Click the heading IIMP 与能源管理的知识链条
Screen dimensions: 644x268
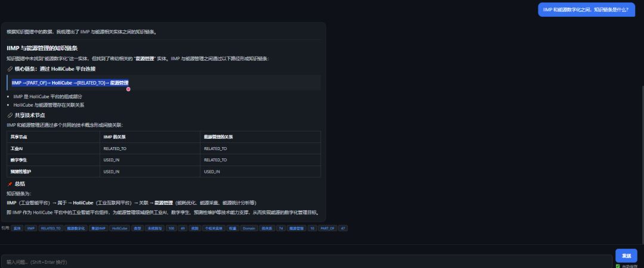[42, 48]
